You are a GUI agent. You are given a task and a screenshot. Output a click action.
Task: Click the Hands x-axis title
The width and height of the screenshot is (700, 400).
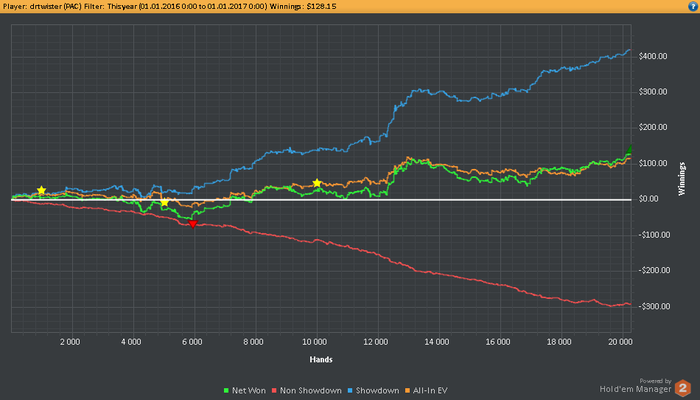[321, 359]
